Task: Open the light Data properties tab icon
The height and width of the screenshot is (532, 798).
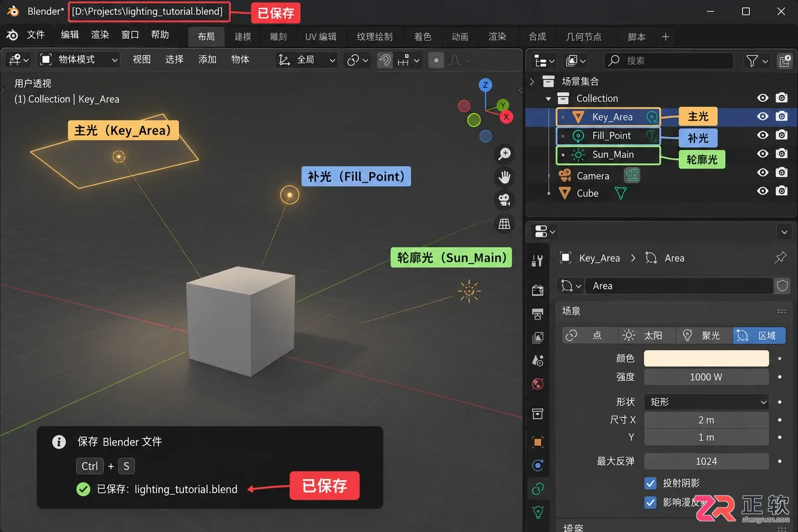Action: (537, 511)
